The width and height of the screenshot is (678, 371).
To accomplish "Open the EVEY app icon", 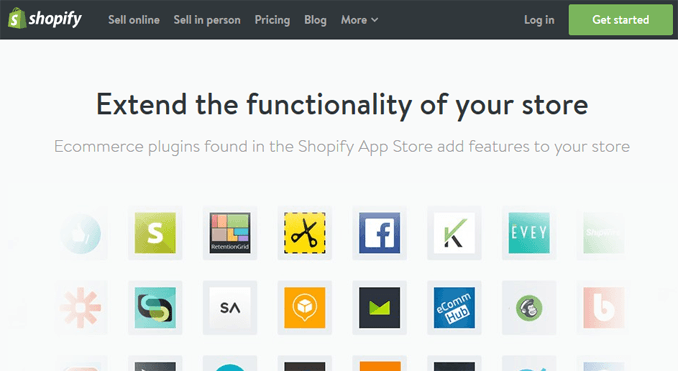I will 529,233.
